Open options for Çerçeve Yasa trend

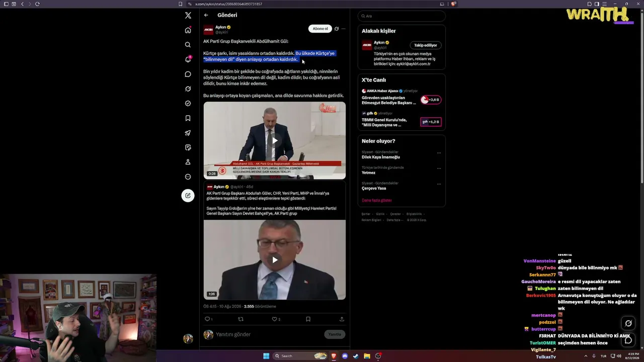439,184
